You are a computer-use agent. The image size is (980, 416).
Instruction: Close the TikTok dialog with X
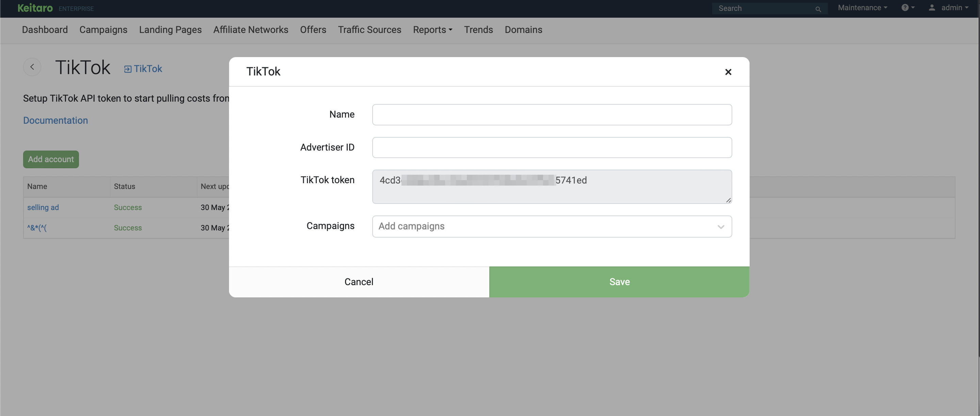click(728, 72)
